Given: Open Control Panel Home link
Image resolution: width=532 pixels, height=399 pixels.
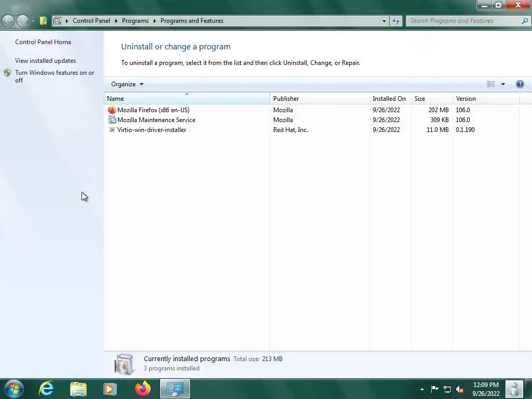Looking at the screenshot, I should 43,42.
